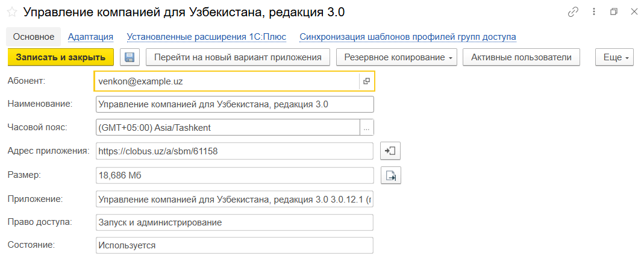Select the Основное tab

click(x=34, y=37)
